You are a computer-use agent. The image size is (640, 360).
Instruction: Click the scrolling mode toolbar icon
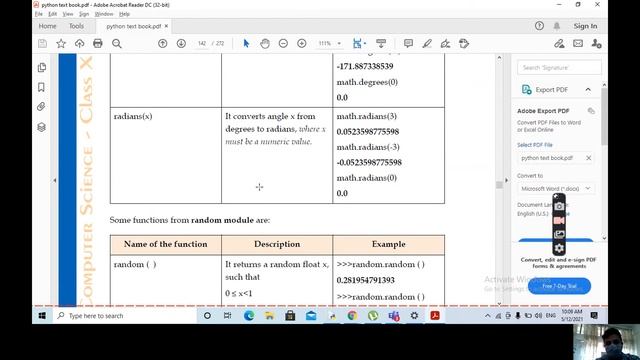[381, 43]
